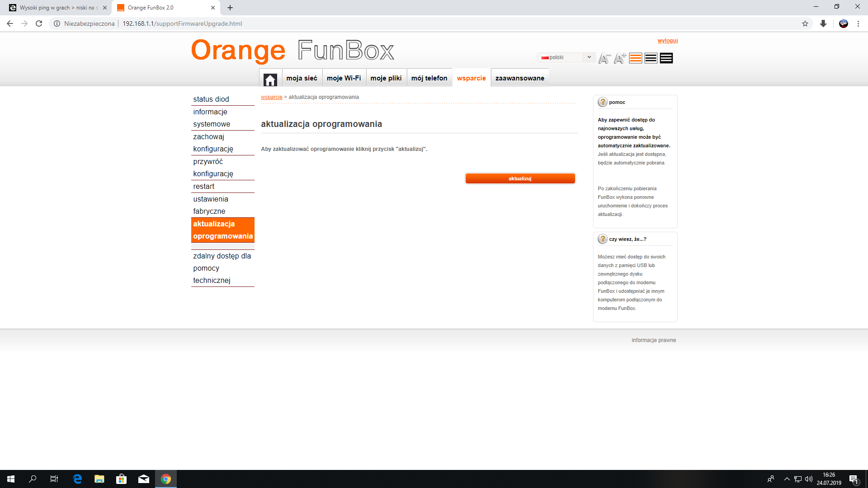This screenshot has width=868, height=488.
Task: Open 'ustawienia fabryczne' in the sidebar
Action: click(x=223, y=205)
